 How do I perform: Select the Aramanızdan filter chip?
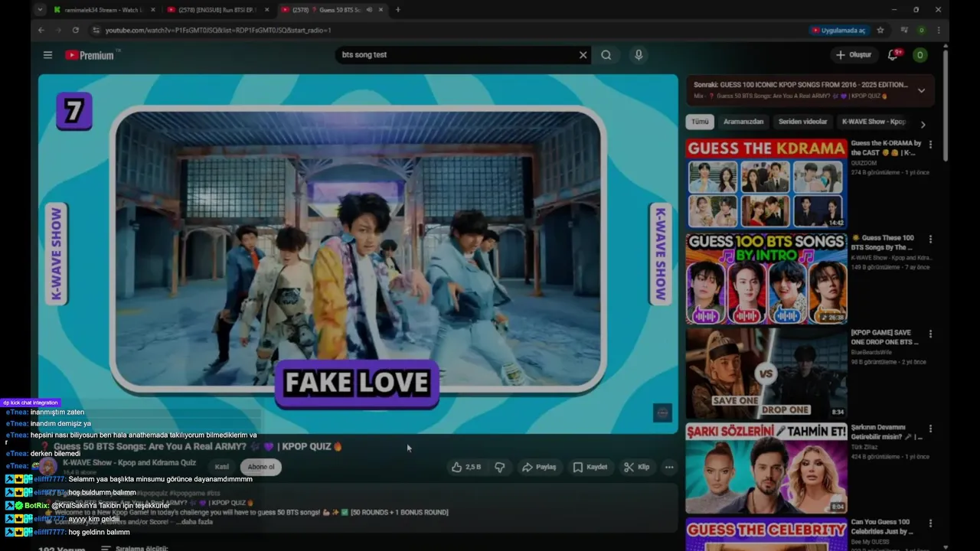[x=743, y=122]
